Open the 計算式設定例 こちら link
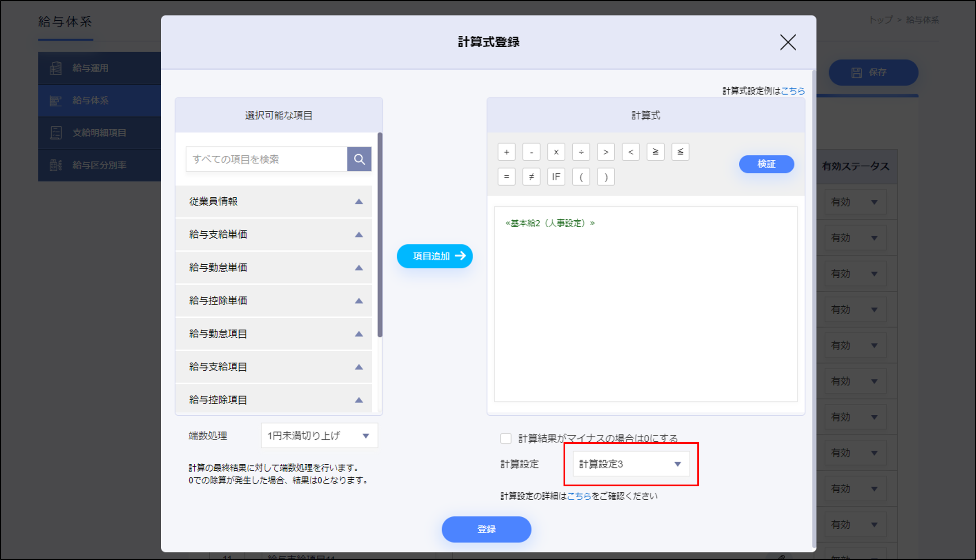This screenshot has width=976, height=560. 793,91
